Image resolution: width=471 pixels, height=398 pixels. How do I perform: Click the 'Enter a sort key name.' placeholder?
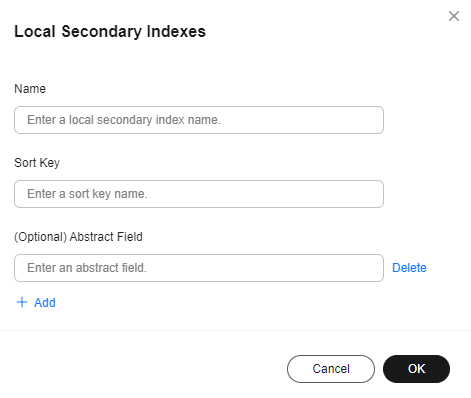click(87, 194)
